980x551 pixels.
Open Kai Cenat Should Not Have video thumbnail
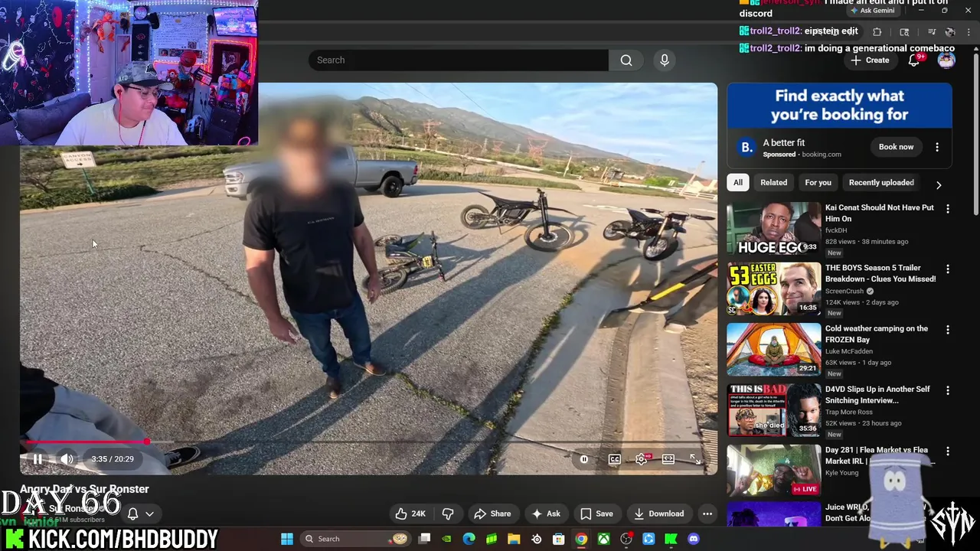click(773, 228)
